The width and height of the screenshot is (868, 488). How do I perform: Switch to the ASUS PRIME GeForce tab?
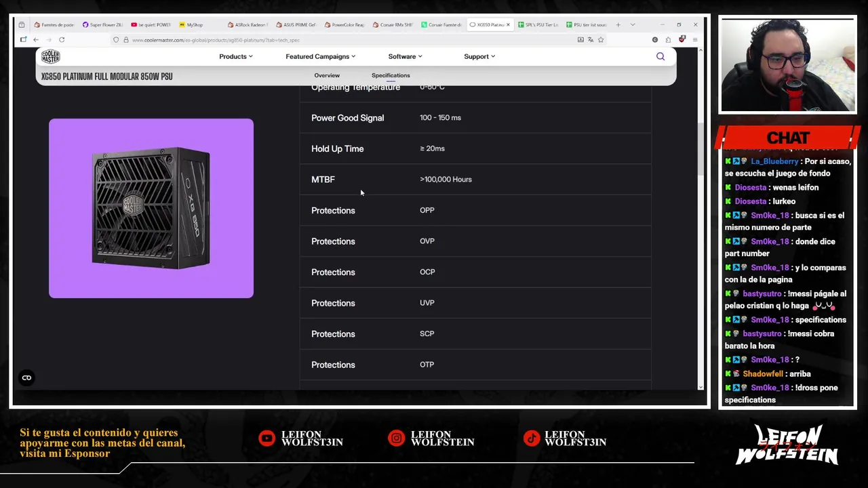[x=296, y=24]
